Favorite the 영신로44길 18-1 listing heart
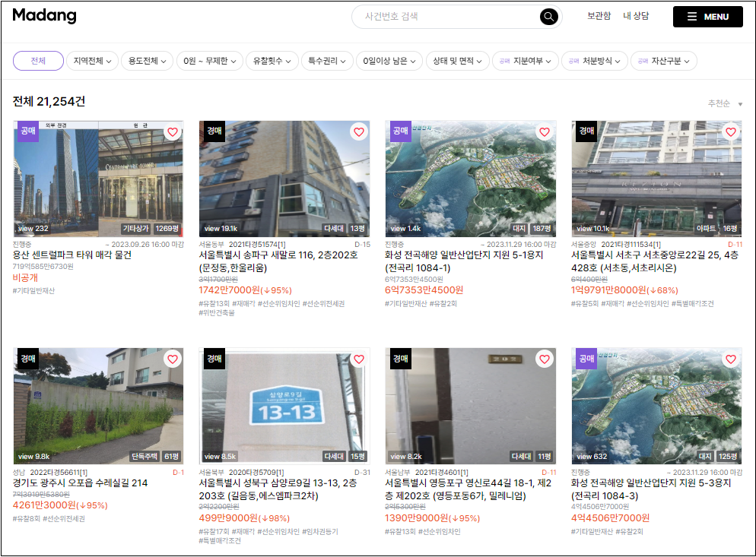756x557 pixels. coord(545,359)
